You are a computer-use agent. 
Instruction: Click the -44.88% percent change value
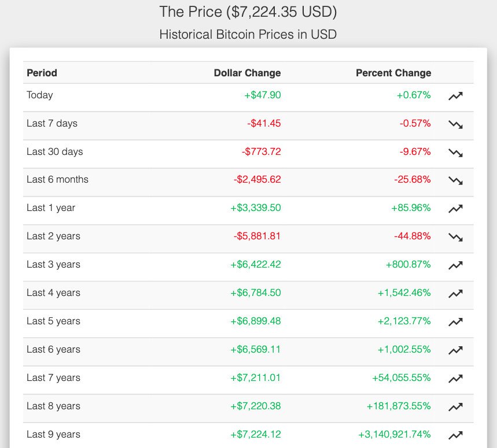413,236
